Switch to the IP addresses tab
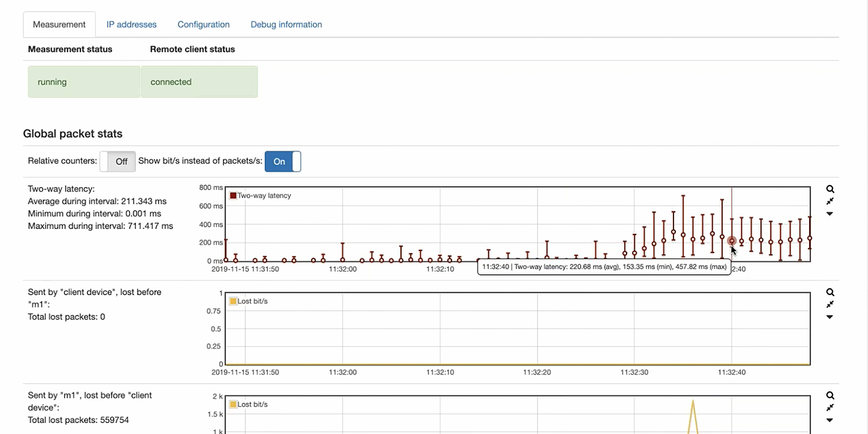This screenshot has height=434, width=868. (131, 24)
